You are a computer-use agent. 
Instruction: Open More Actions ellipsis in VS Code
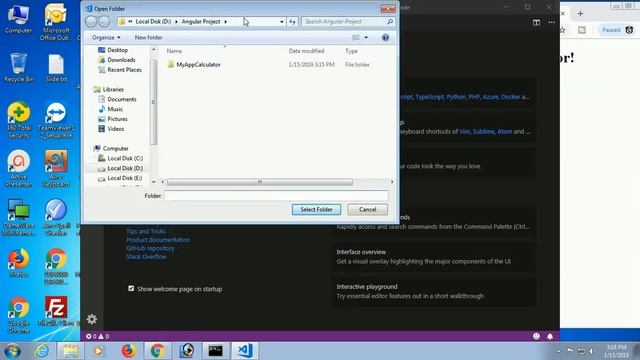click(x=551, y=22)
